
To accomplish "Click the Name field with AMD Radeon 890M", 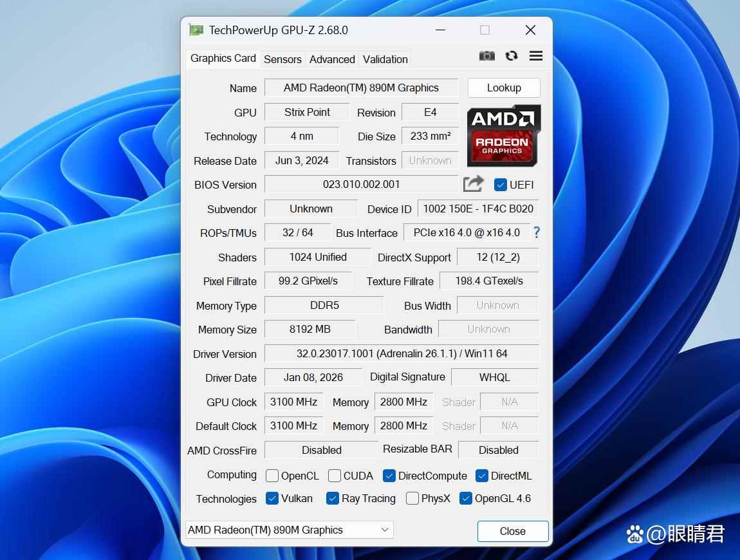I will (361, 88).
